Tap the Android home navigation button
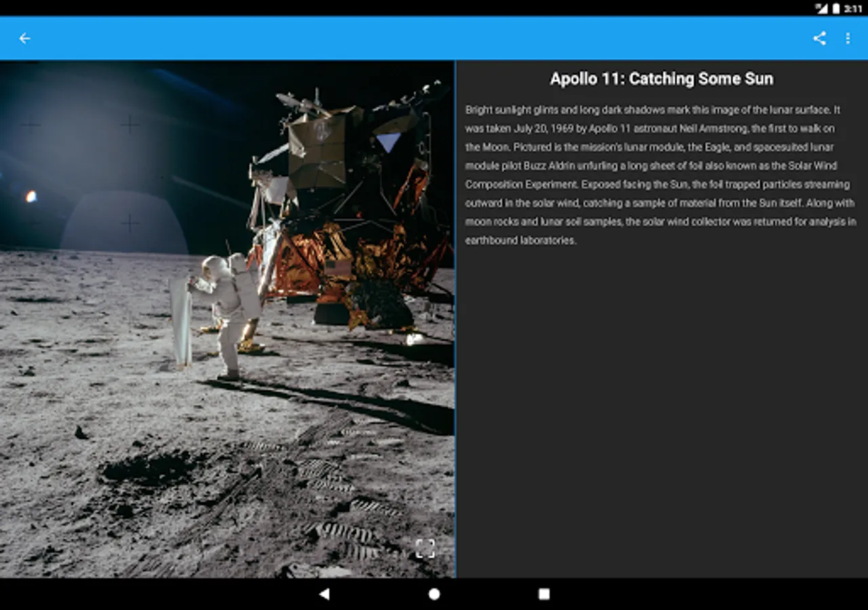 point(434,594)
